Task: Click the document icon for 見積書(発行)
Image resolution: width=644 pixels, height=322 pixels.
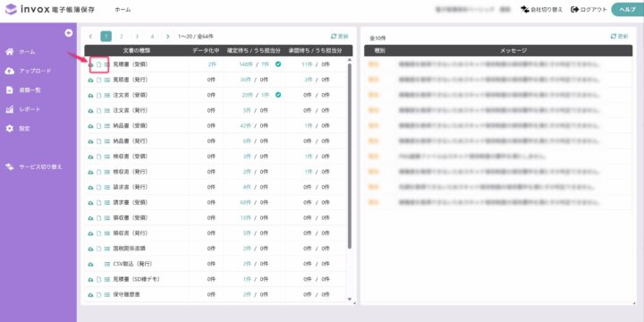Action: tap(98, 80)
